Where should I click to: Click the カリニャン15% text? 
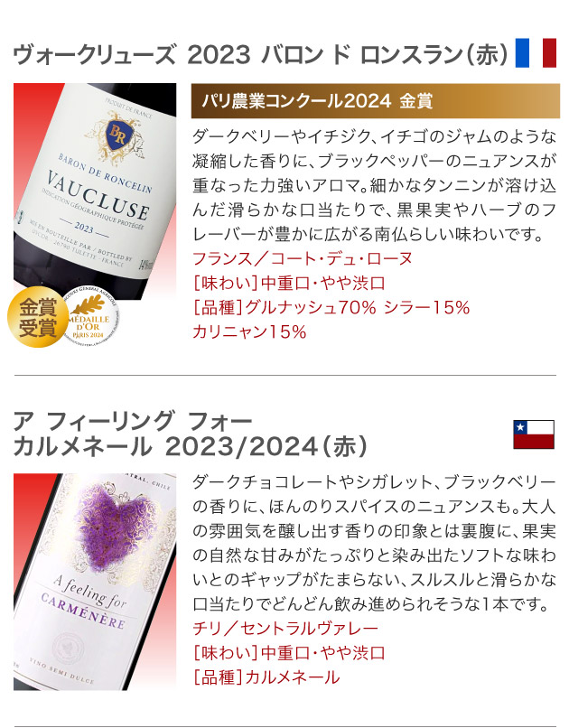249,331
